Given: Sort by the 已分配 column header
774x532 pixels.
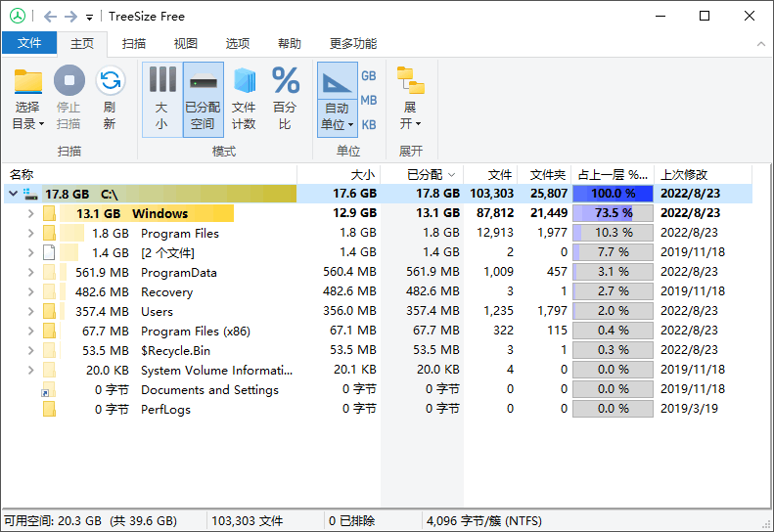Looking at the screenshot, I should [422, 175].
